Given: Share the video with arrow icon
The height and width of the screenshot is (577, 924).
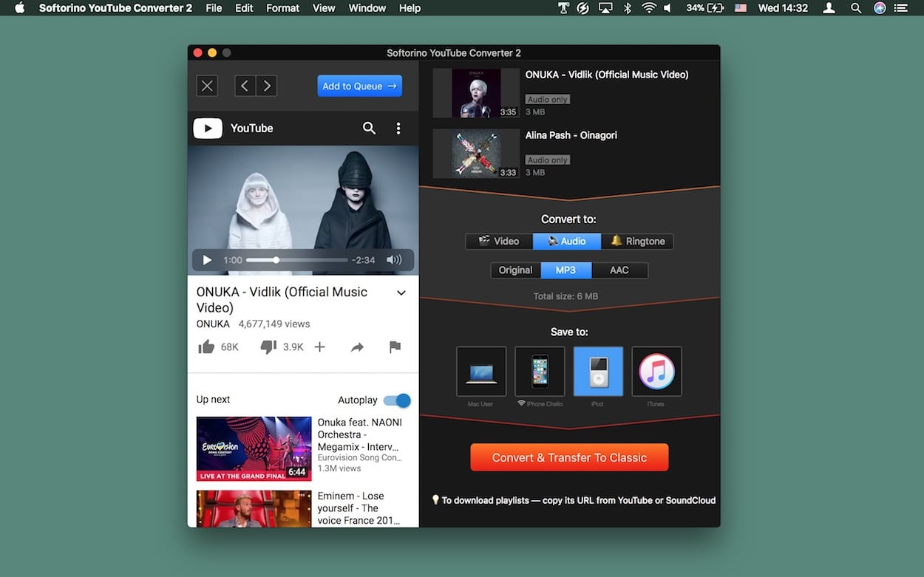Looking at the screenshot, I should coord(357,346).
